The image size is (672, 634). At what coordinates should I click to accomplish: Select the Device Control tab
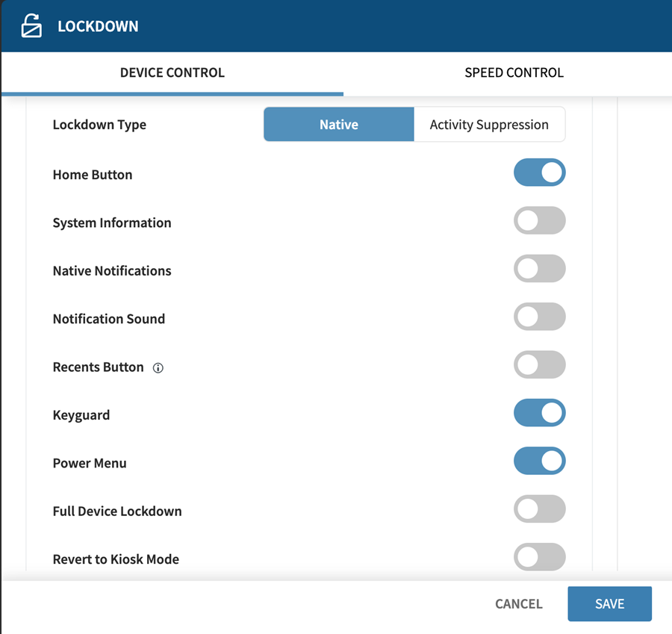coord(172,73)
